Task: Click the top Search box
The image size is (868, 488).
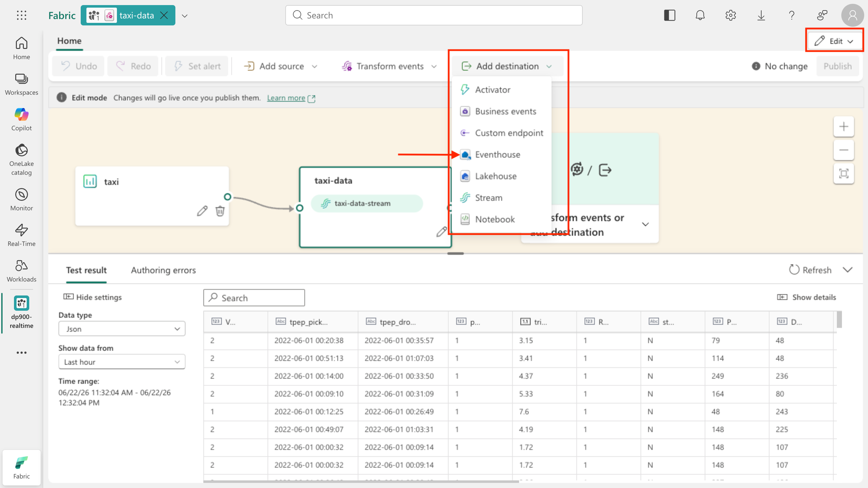Action: [434, 15]
